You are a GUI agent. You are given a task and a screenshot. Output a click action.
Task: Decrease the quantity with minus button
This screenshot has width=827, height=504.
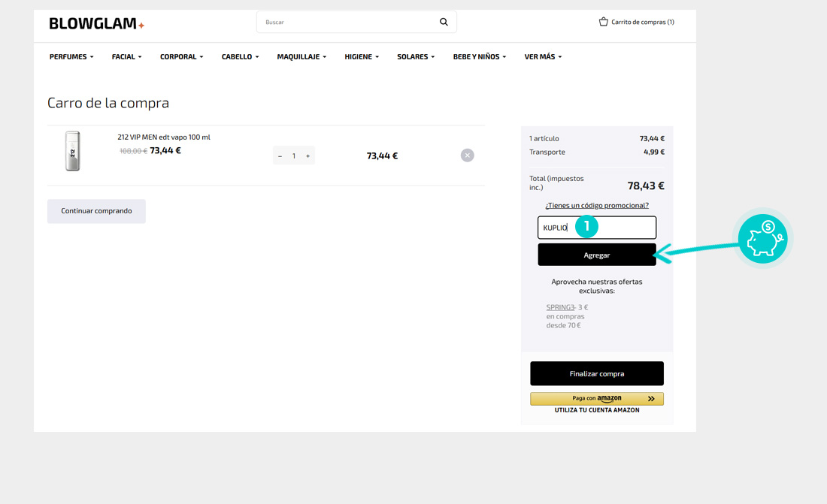point(280,156)
